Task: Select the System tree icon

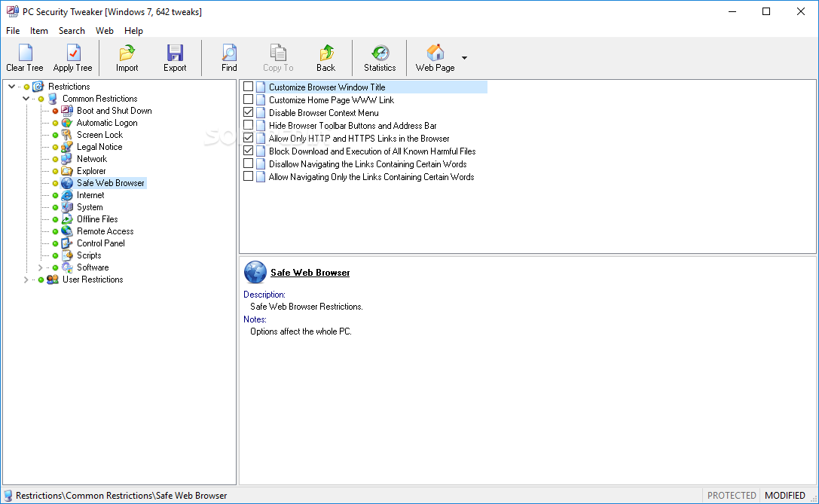Action: pos(67,207)
